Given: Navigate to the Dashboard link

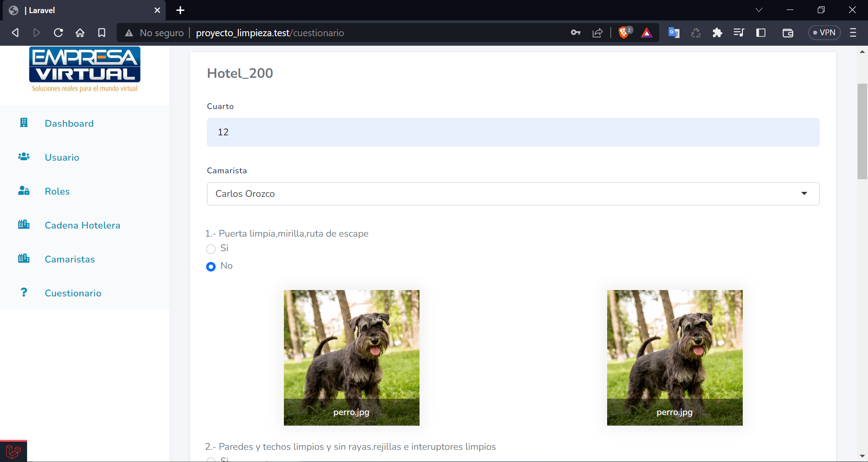Looking at the screenshot, I should 69,123.
